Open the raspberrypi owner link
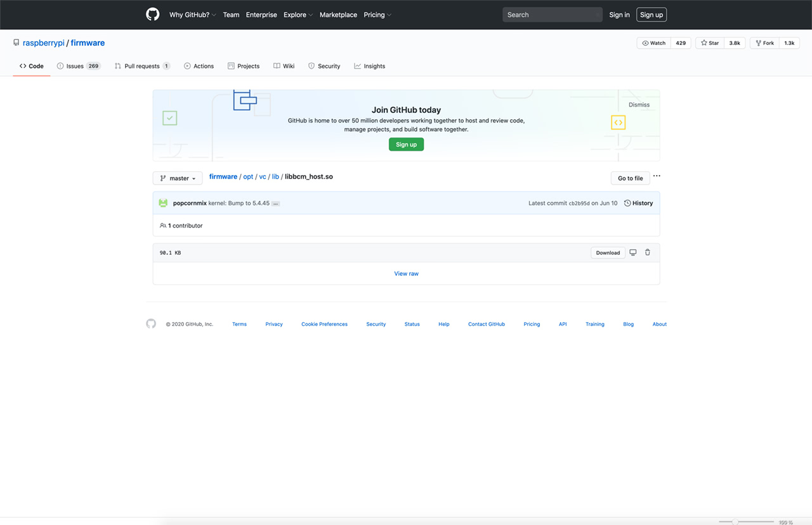 point(44,43)
